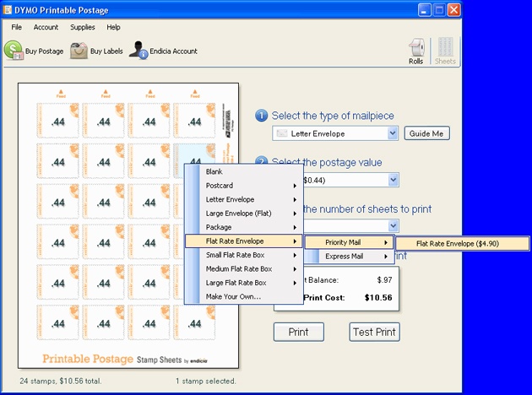Select the Priority Mail submenu item

click(349, 242)
